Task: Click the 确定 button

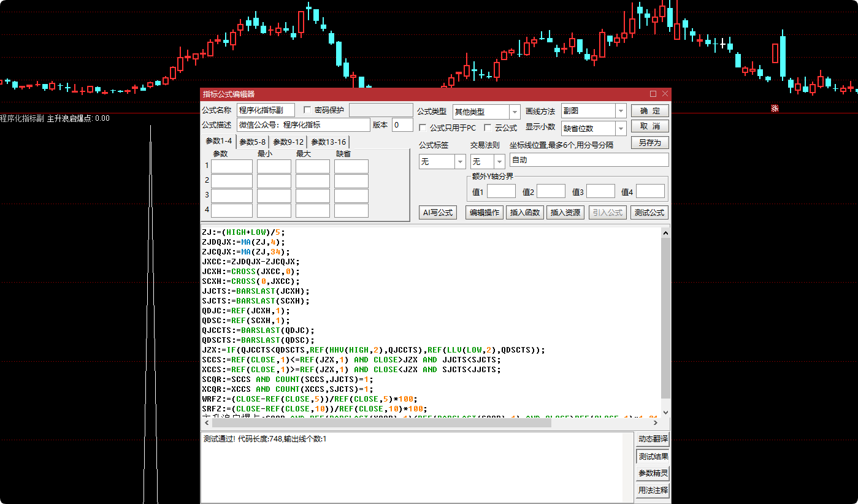Action: [x=649, y=111]
